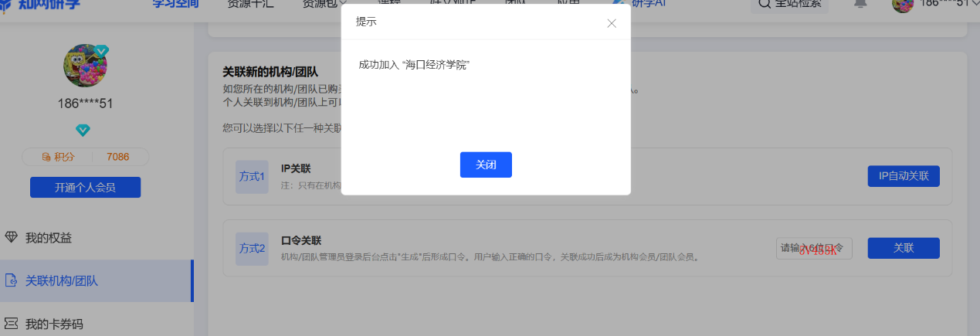Click the IP自动关联 button
The height and width of the screenshot is (336, 980).
[904, 176]
